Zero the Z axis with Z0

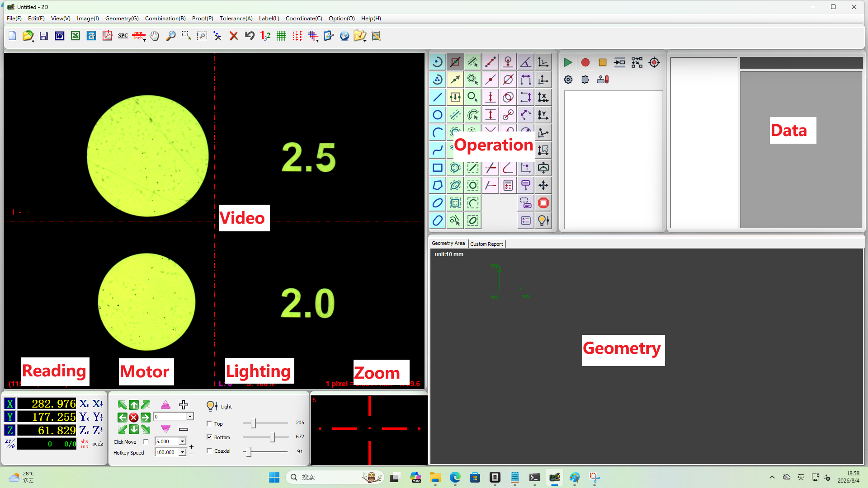84,431
